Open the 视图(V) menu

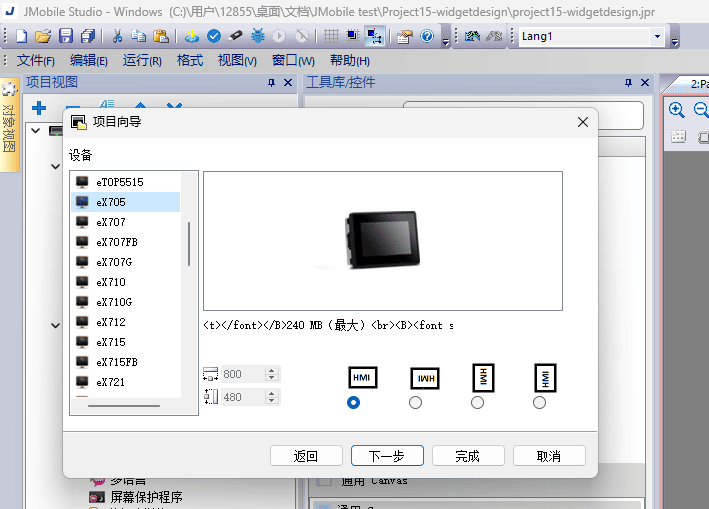pyautogui.click(x=237, y=60)
